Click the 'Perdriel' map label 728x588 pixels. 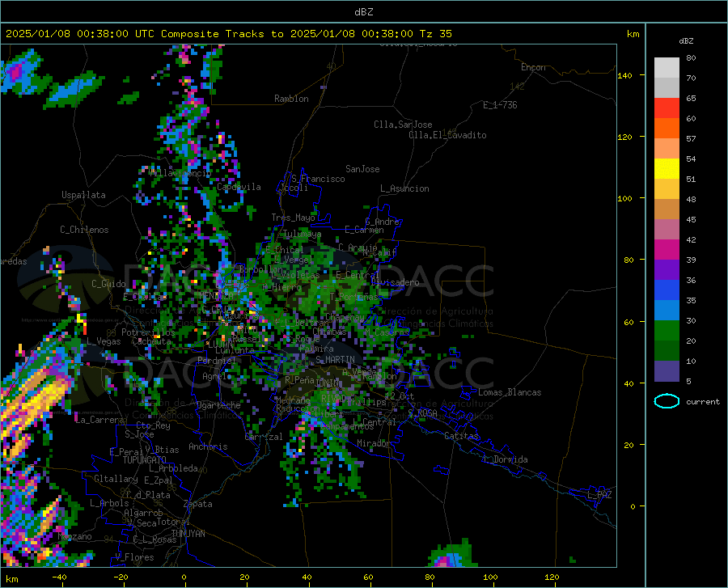(217, 360)
